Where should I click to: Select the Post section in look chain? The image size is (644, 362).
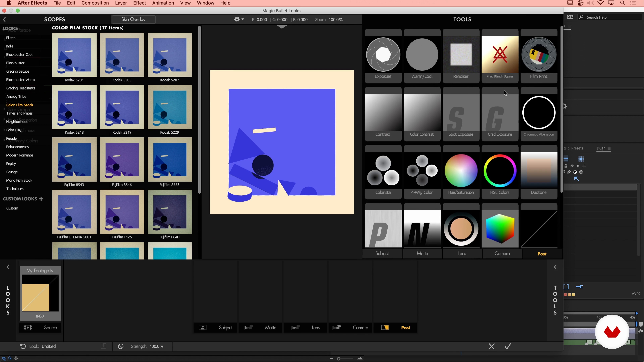click(x=395, y=327)
